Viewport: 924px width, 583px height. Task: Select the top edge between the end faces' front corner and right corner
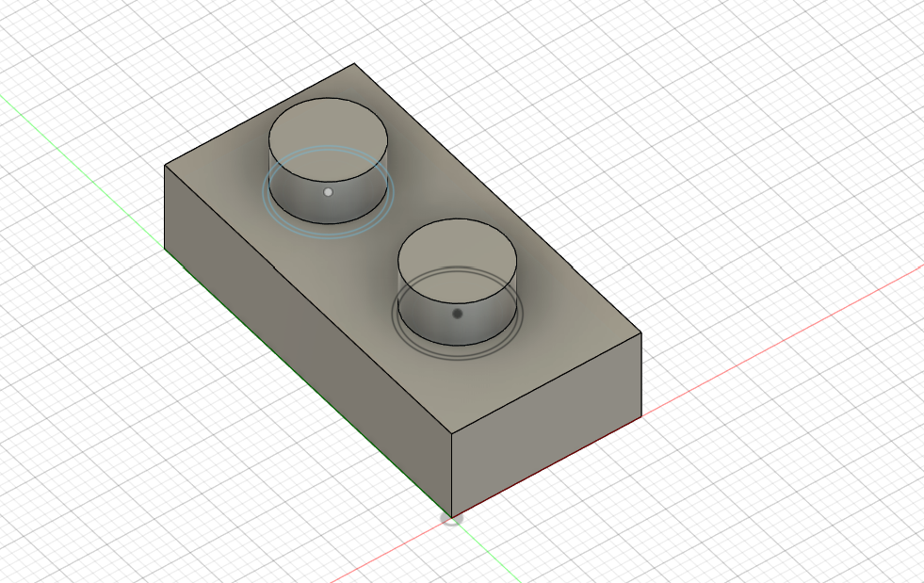(546, 384)
